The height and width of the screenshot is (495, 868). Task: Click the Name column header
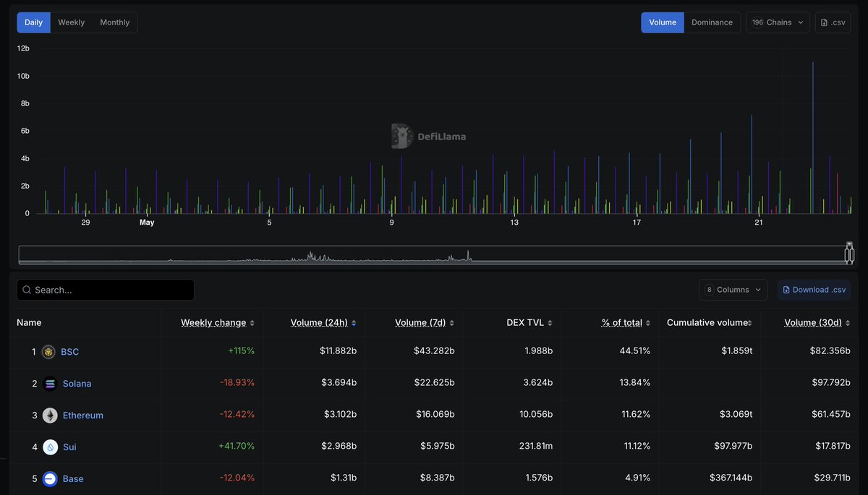(x=29, y=323)
